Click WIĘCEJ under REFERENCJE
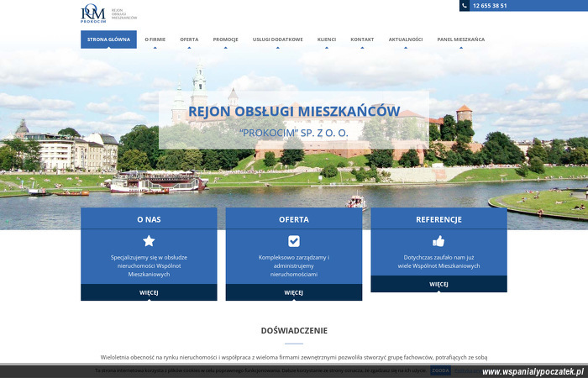The width and height of the screenshot is (588, 378). 438,284
